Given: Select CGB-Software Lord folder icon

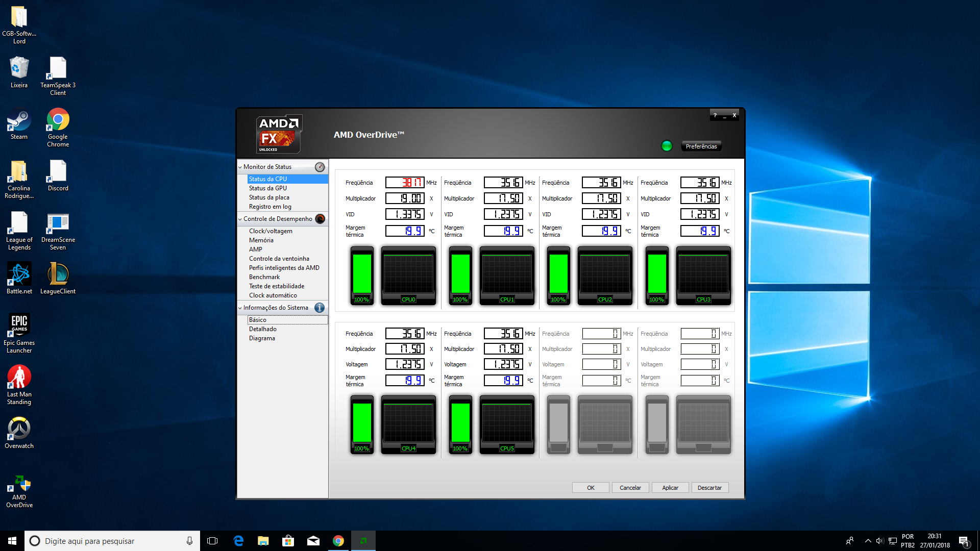Looking at the screenshot, I should coord(19,24).
